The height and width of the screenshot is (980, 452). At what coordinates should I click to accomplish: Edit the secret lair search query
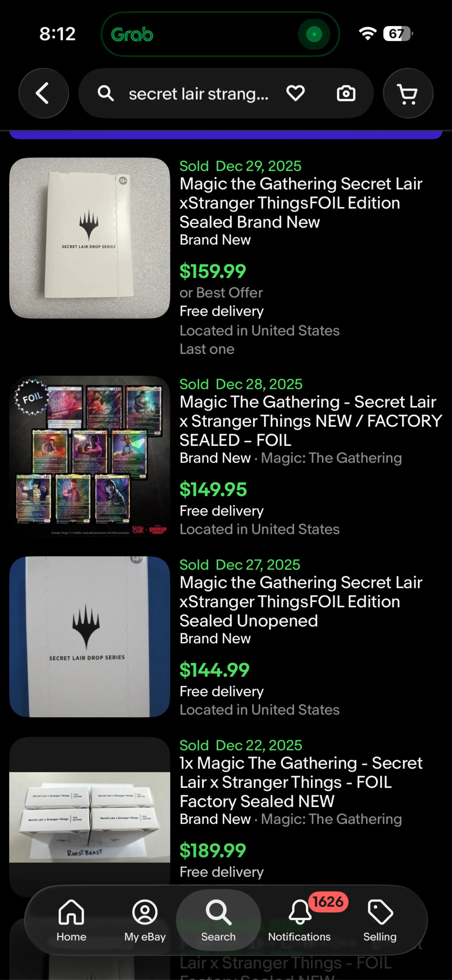click(x=199, y=94)
